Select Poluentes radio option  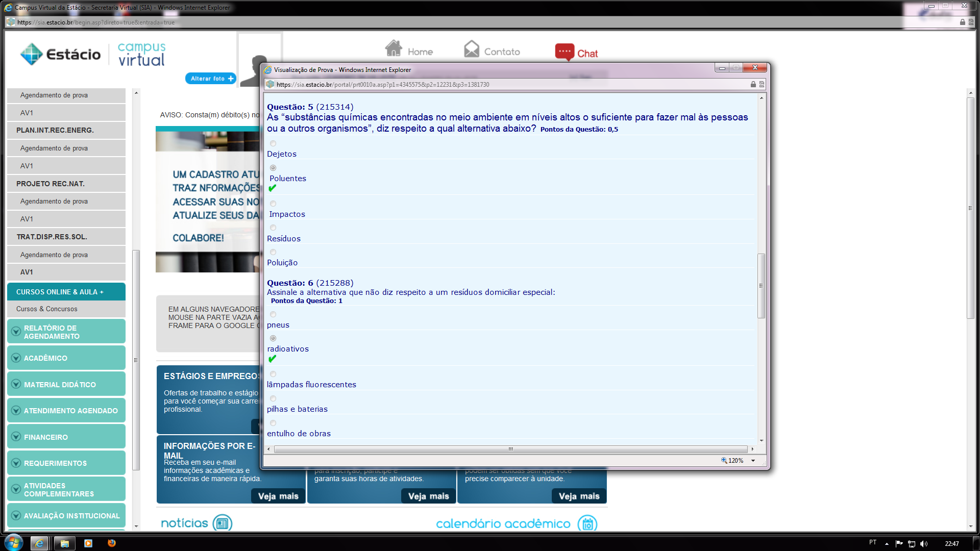tap(273, 168)
